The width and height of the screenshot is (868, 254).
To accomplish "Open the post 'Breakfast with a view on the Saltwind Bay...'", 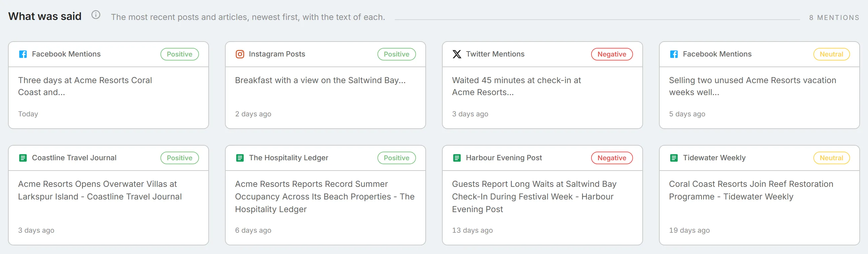I will 321,80.
